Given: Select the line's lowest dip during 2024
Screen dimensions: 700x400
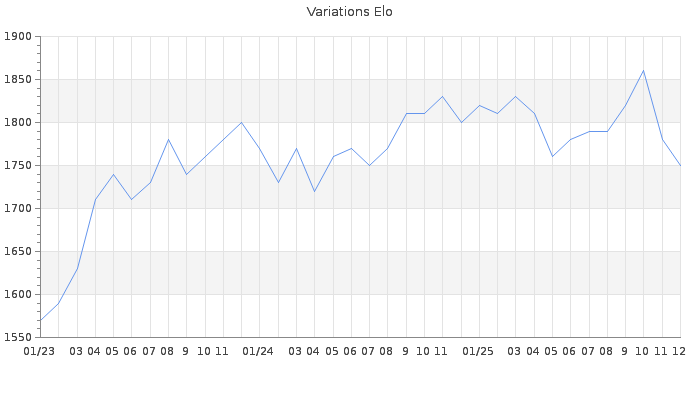Looking at the screenshot, I should (314, 191).
